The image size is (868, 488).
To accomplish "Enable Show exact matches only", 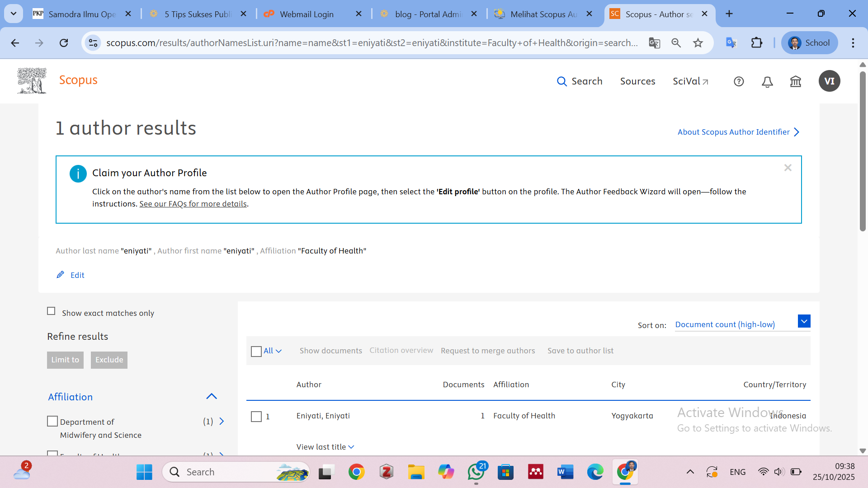I will point(51,311).
